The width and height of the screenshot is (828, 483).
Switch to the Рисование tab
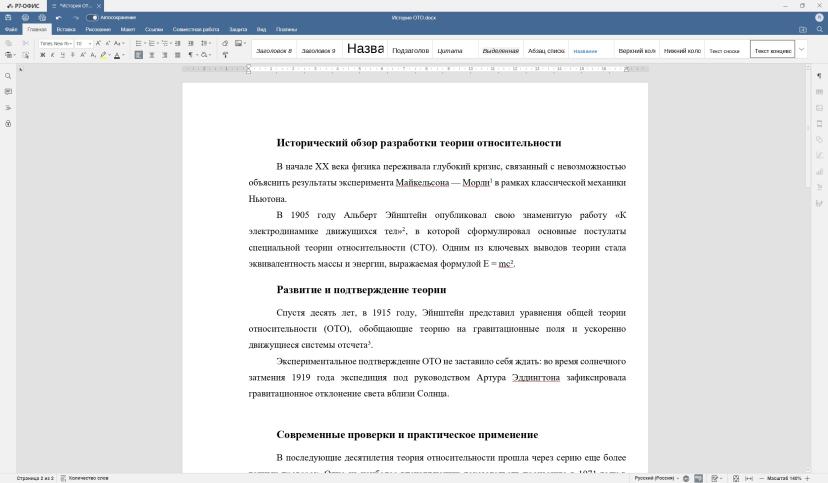click(x=98, y=30)
